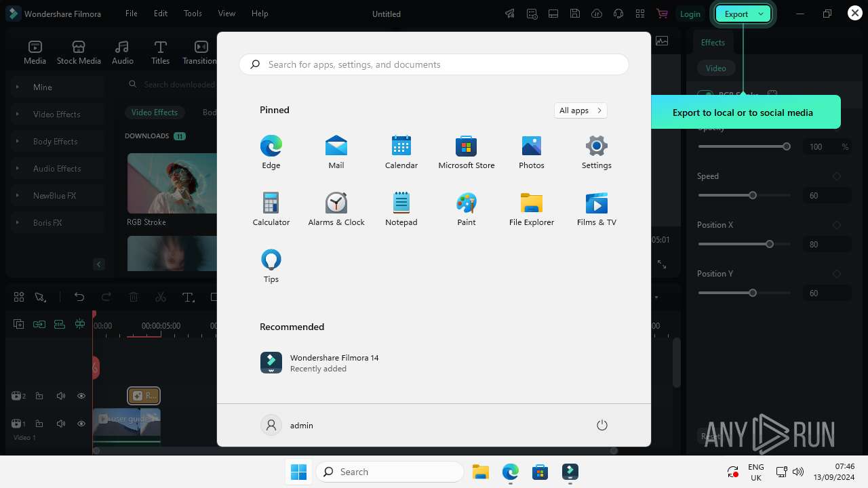Viewport: 868px width, 488px height.
Task: Collapse effects sidebar with left chevron
Action: coord(99,264)
